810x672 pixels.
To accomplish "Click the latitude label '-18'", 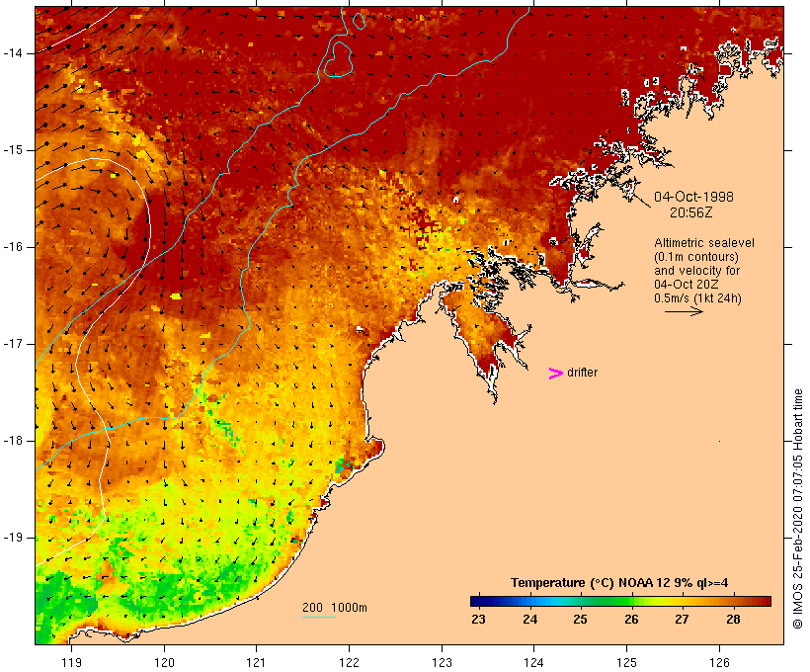I will [12, 441].
